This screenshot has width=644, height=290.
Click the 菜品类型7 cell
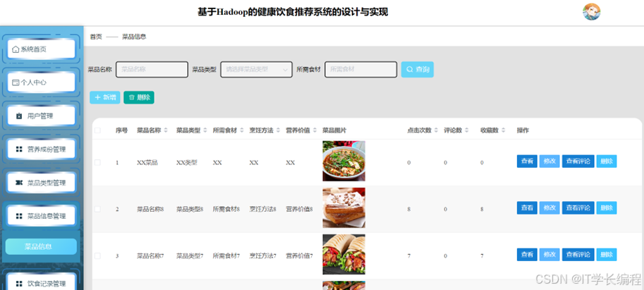pos(190,256)
